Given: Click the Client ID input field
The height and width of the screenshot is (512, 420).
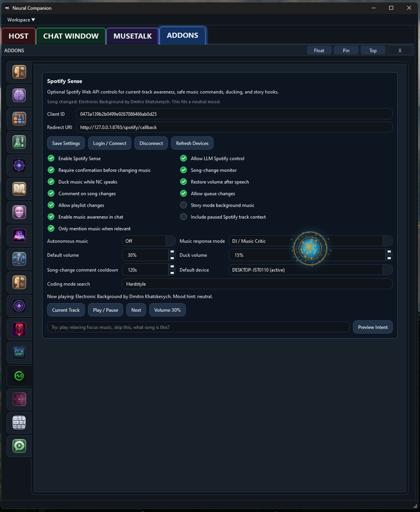Looking at the screenshot, I should pyautogui.click(x=234, y=114).
